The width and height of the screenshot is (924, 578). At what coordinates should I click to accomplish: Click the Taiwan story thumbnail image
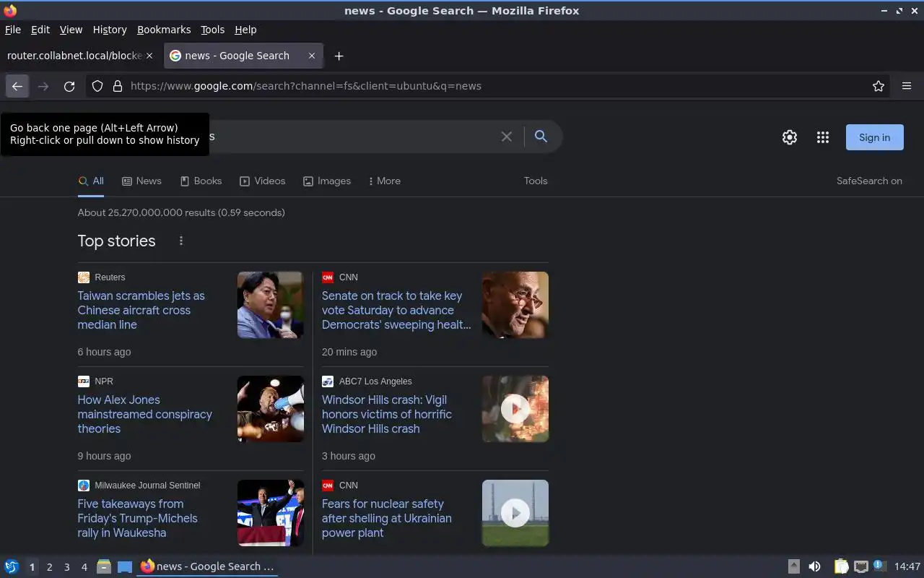click(271, 305)
